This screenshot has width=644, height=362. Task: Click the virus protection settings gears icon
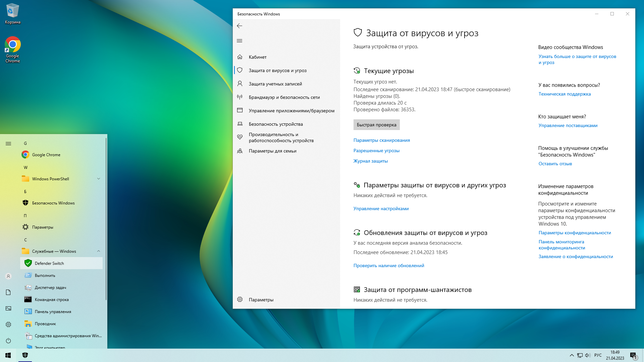coord(357,185)
